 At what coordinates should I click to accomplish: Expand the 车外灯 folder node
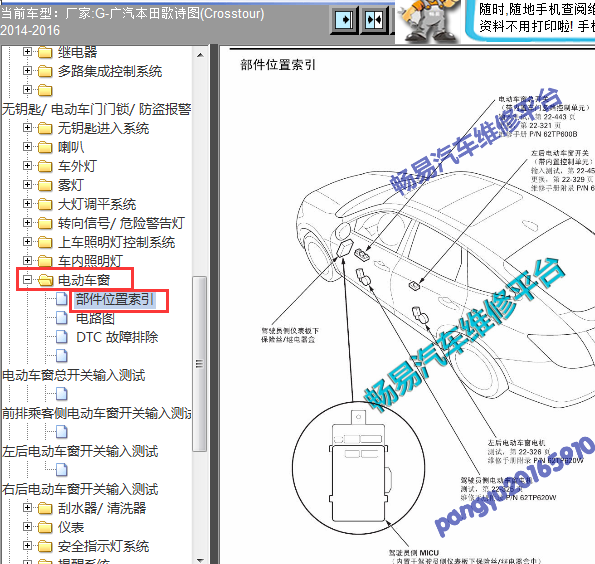[x=27, y=165]
